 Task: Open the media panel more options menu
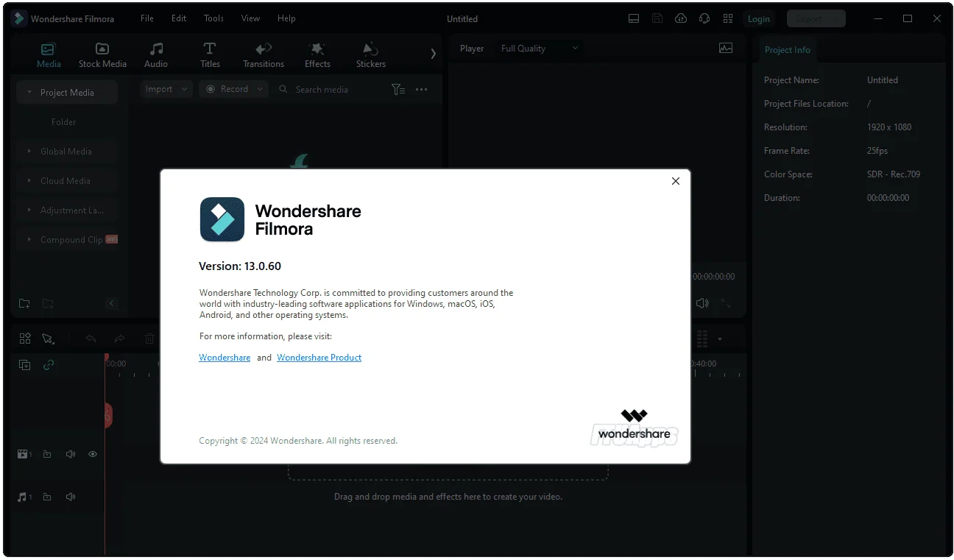pyautogui.click(x=421, y=89)
